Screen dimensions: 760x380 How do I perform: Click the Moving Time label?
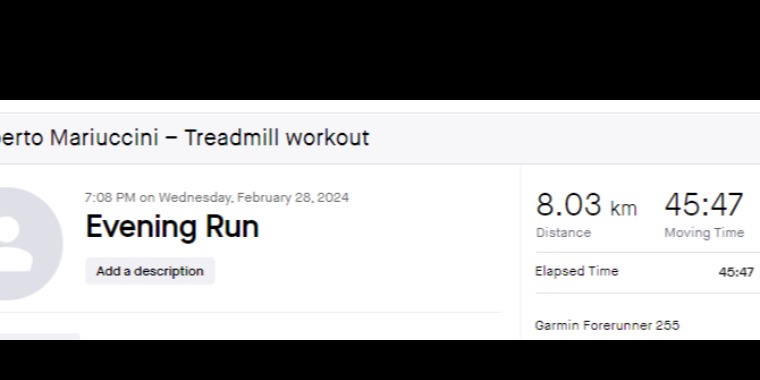pos(704,233)
